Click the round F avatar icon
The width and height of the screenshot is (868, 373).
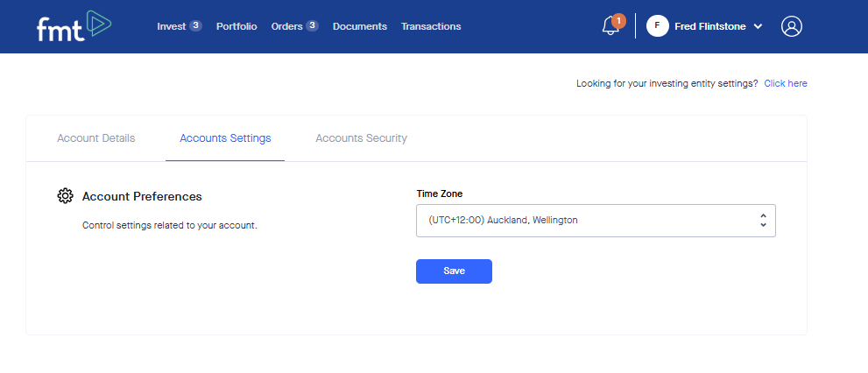coord(657,26)
